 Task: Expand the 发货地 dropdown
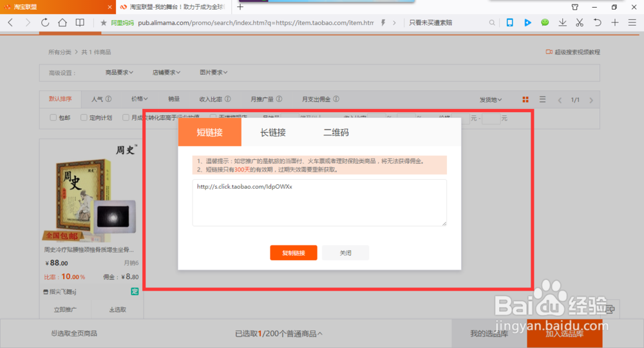(490, 100)
